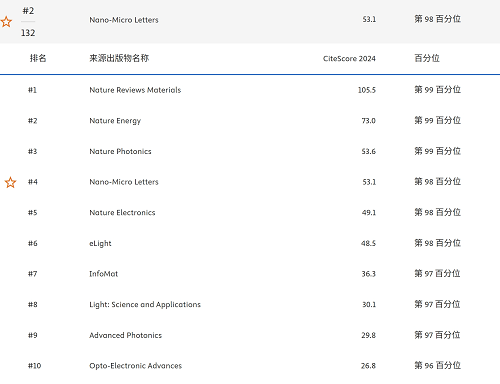Click rank label #10
500x384 pixels.
pyautogui.click(x=35, y=366)
